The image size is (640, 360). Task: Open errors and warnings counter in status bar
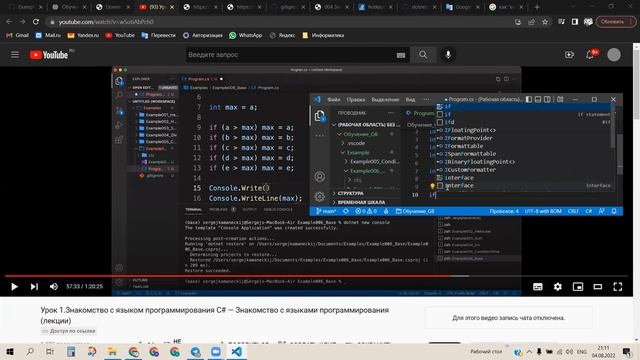(366, 211)
